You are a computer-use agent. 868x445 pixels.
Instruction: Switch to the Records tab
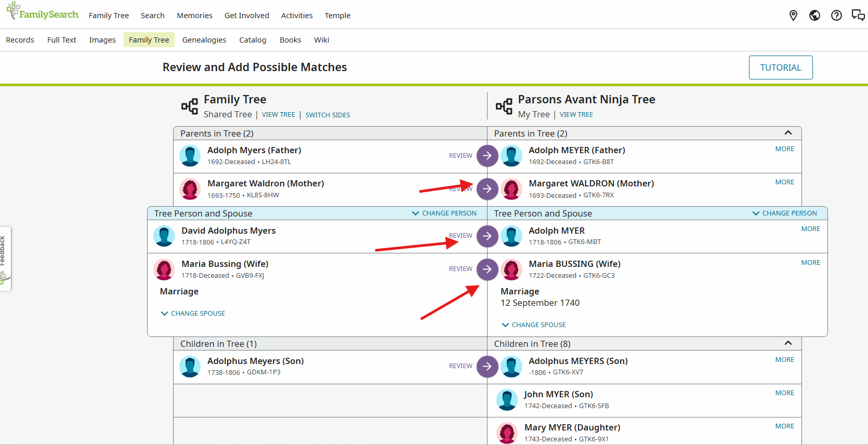pos(20,40)
